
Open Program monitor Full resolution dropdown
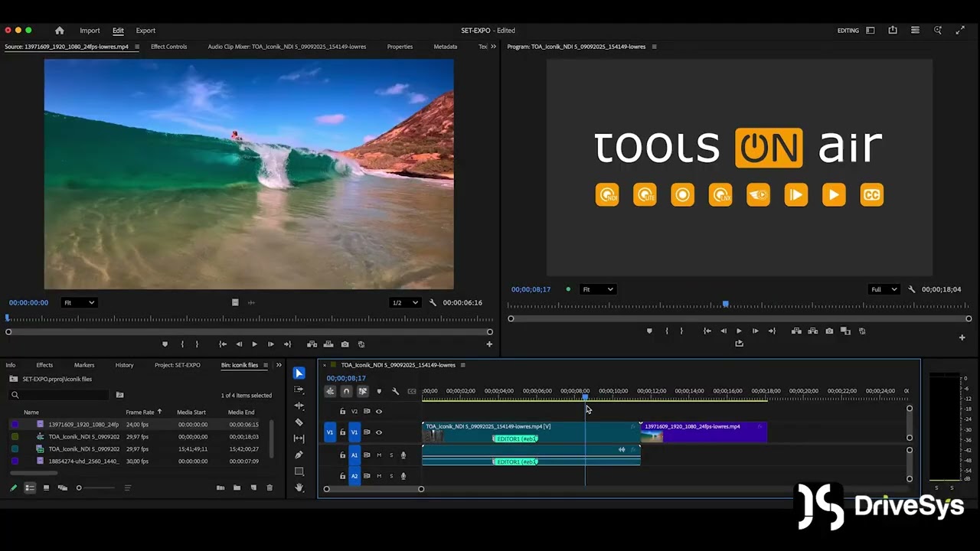pos(884,289)
